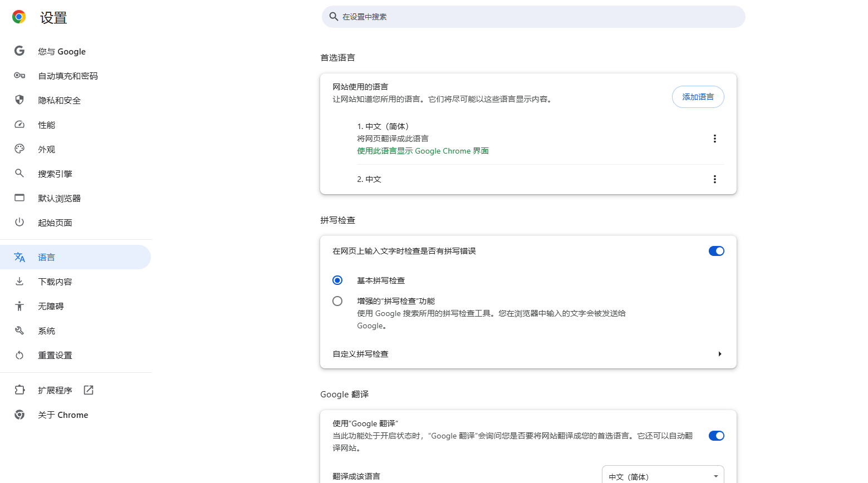Open 隐私和安全 settings
Screen dimensions: 868x483
75,100
